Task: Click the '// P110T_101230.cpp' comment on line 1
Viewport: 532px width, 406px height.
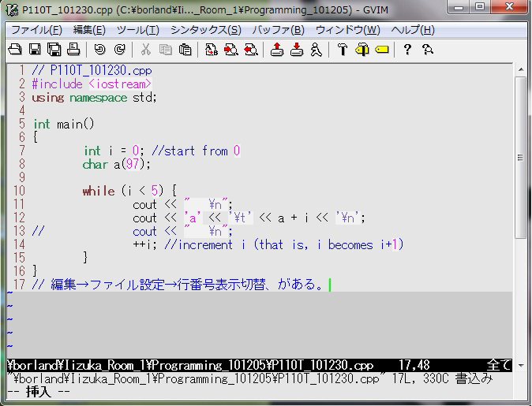Action: coord(92,70)
